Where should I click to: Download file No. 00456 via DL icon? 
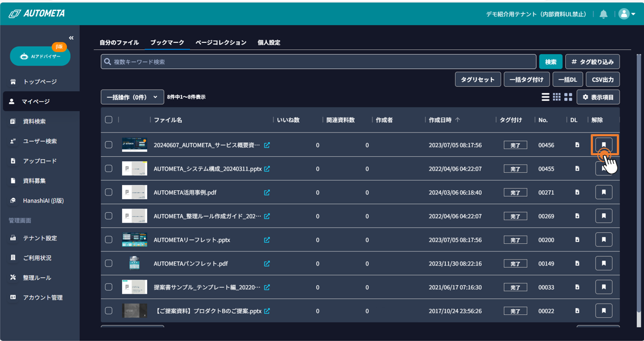click(x=577, y=144)
